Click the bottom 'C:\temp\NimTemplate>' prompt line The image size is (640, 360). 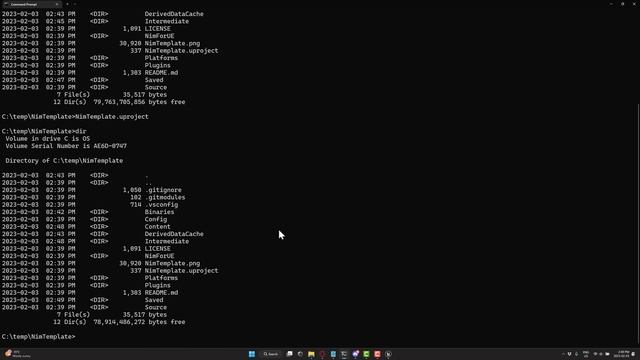click(38, 337)
